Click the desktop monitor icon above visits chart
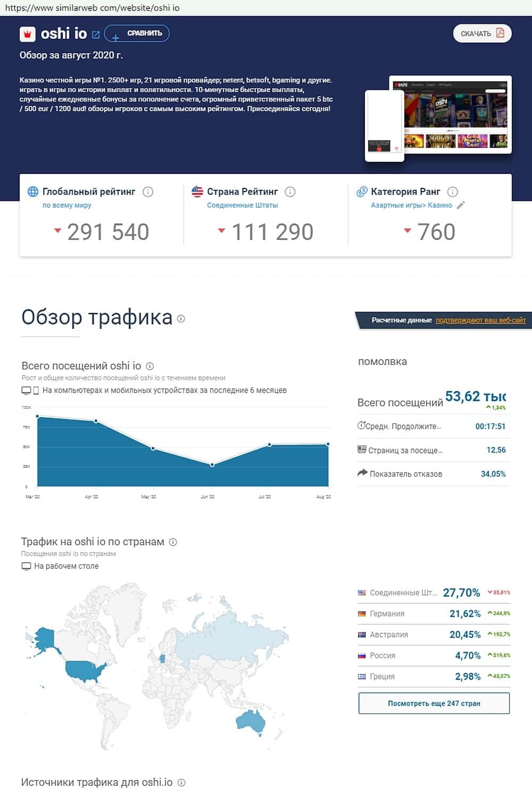Image resolution: width=532 pixels, height=789 pixels. 26,391
